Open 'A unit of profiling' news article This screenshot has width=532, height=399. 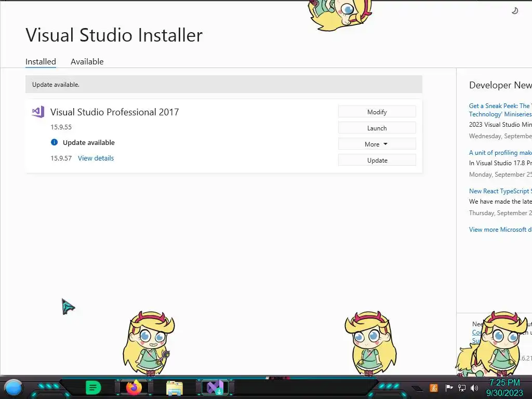(x=500, y=153)
